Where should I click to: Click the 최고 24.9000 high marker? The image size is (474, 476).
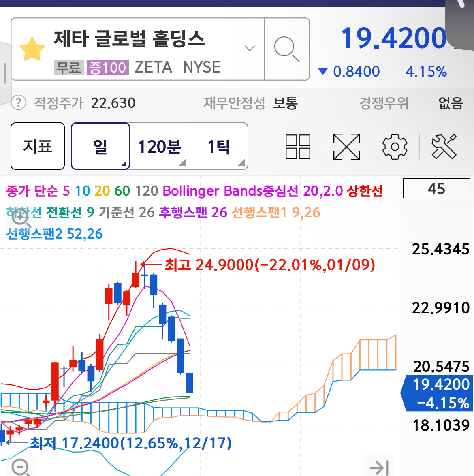point(270,265)
